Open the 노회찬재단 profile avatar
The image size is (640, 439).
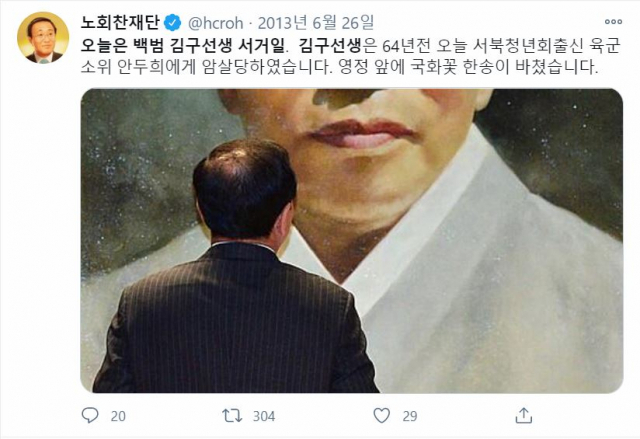(x=43, y=38)
